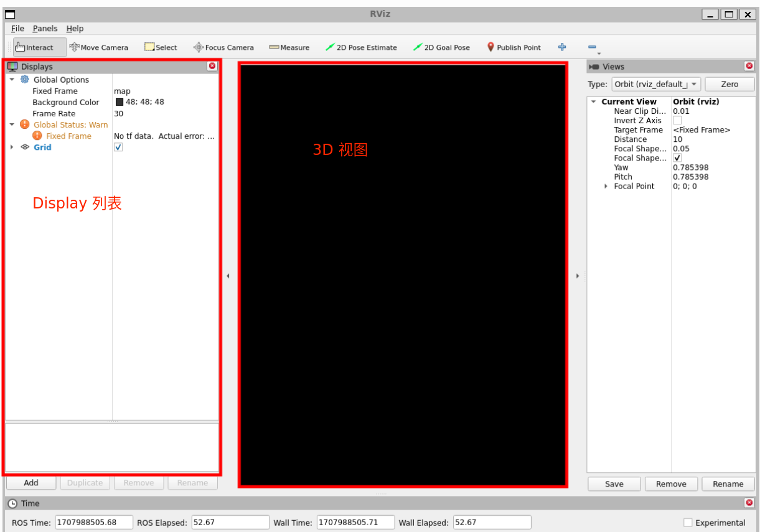Expand the Focal Point property
This screenshot has height=532, width=760.
606,186
